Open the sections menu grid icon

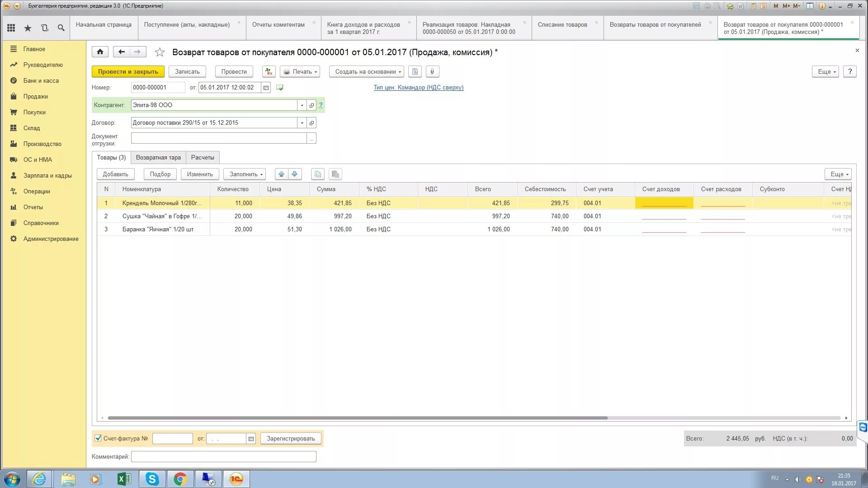11,28
